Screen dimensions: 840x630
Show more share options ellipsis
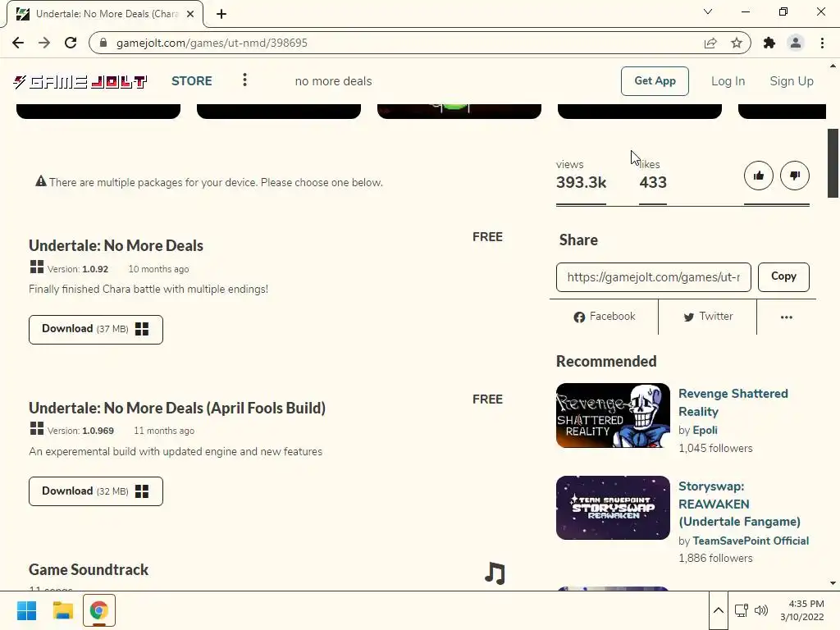coord(787,317)
